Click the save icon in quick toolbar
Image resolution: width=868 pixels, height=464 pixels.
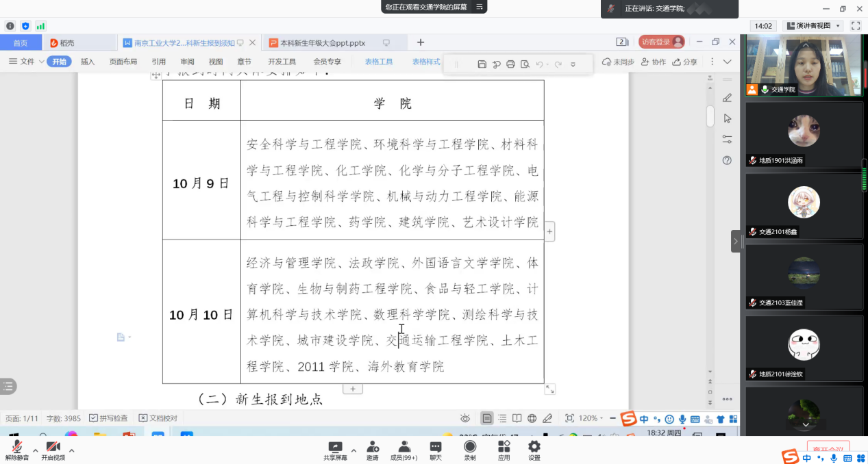click(482, 64)
